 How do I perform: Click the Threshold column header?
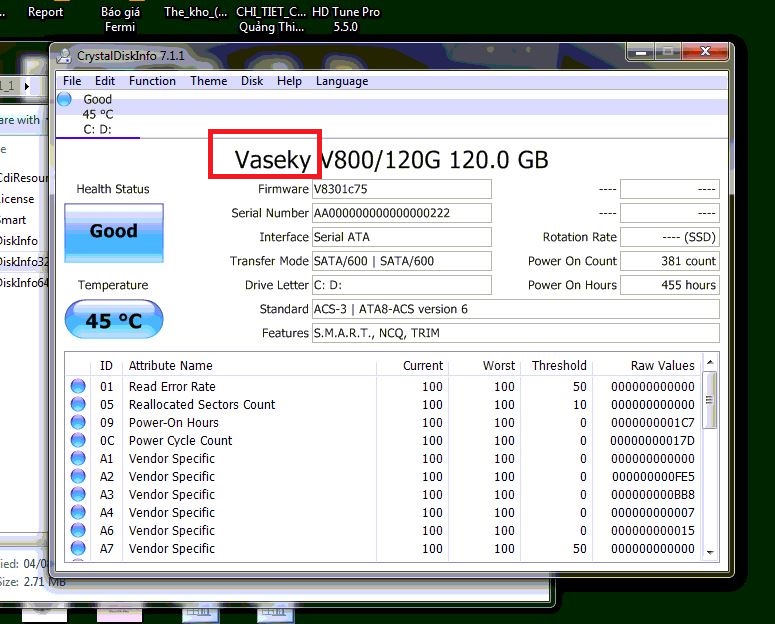click(557, 365)
